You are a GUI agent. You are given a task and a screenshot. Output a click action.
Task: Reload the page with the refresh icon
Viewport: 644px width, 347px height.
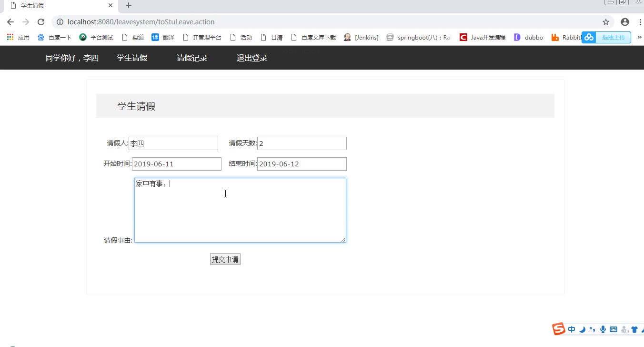pyautogui.click(x=41, y=22)
